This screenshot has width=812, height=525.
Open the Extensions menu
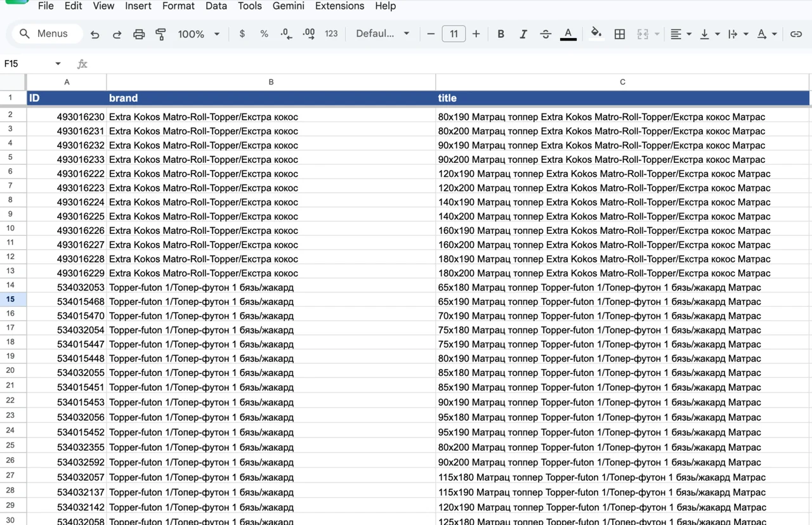(x=339, y=6)
